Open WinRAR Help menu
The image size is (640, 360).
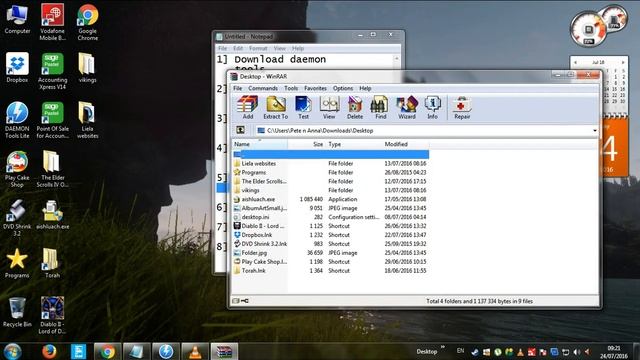[365, 88]
